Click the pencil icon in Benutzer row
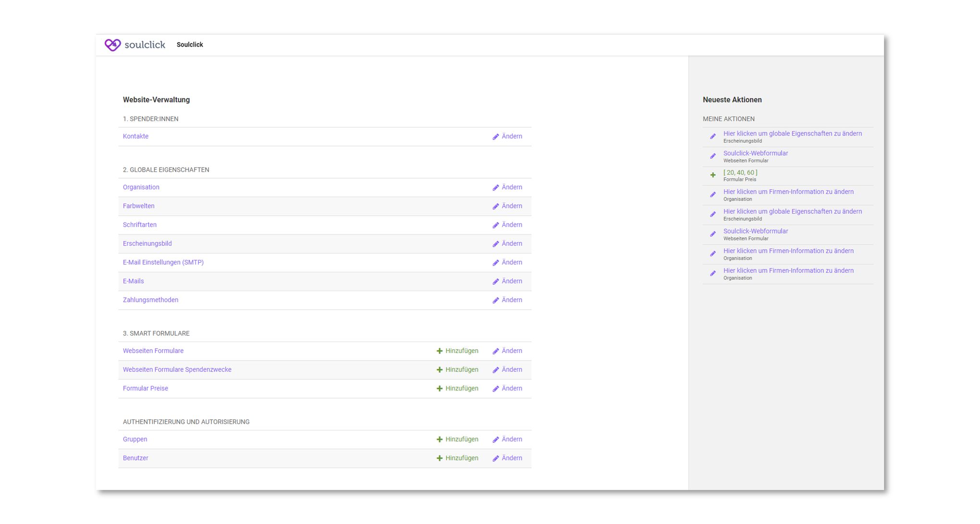Image resolution: width=980 pixels, height=524 pixels. pyautogui.click(x=496, y=459)
